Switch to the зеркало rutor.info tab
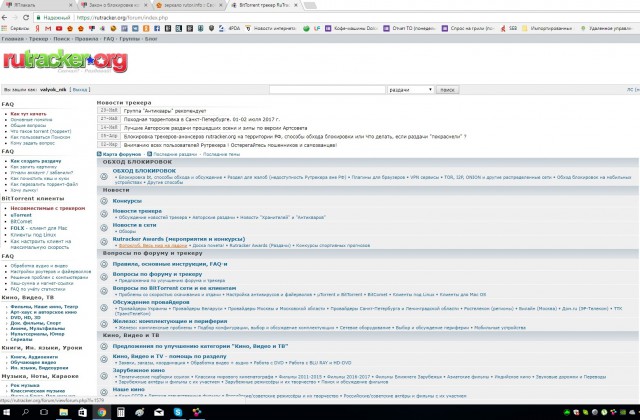 (190, 5)
